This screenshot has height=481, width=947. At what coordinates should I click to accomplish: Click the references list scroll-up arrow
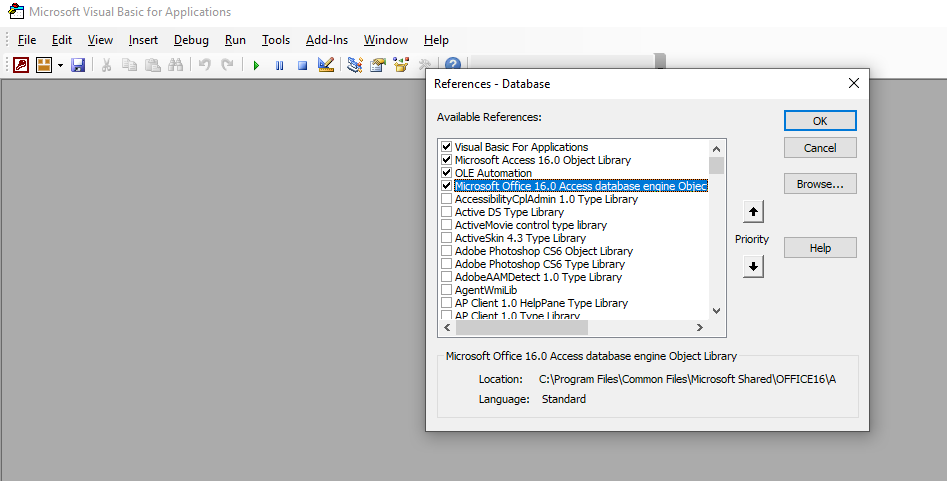716,149
